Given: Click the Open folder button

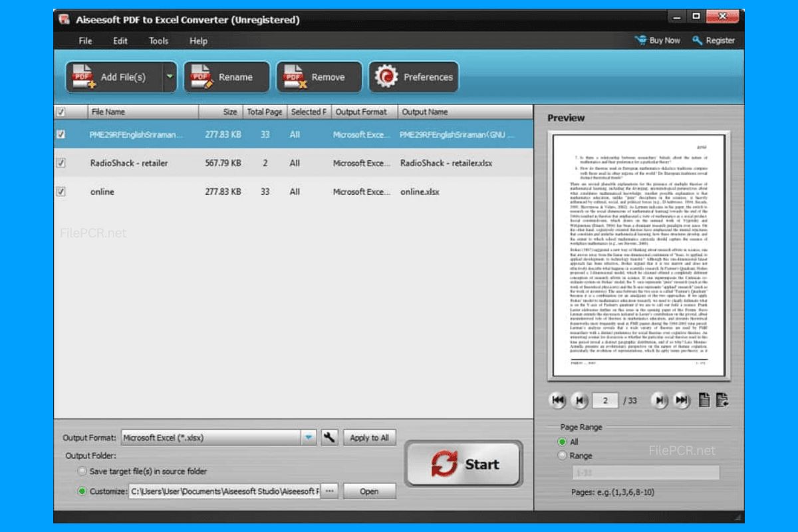Looking at the screenshot, I should [369, 491].
